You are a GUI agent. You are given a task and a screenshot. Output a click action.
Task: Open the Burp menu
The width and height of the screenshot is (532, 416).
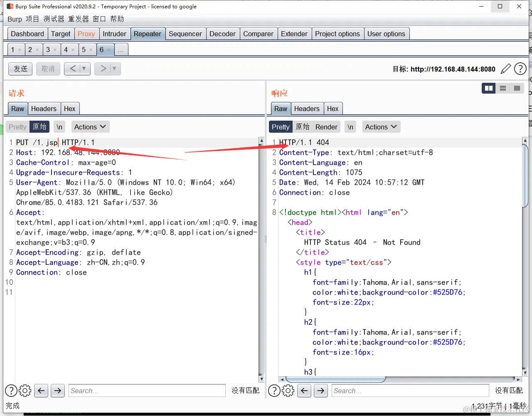[x=15, y=19]
